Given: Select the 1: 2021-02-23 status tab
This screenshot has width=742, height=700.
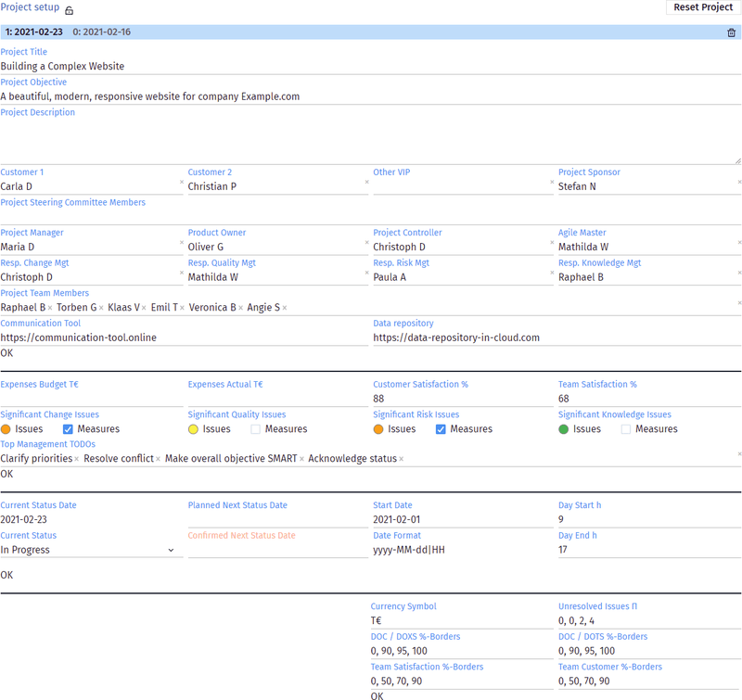Looking at the screenshot, I should [x=34, y=32].
